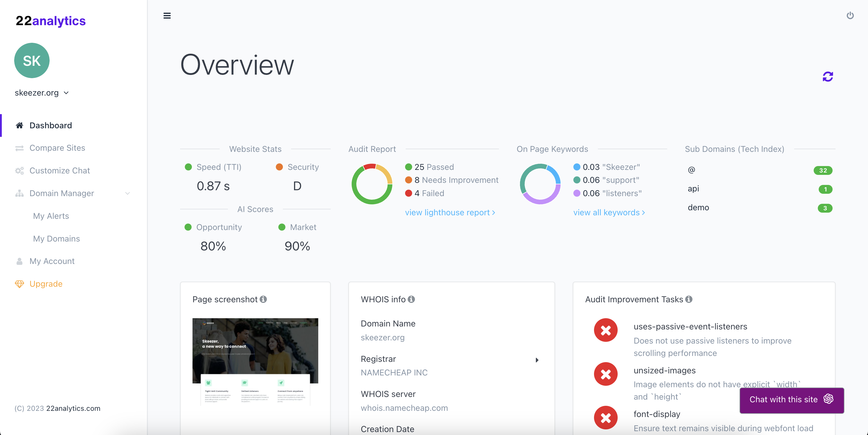Click the Upgrade diamond link
Image resolution: width=868 pixels, height=435 pixels.
pyautogui.click(x=46, y=284)
